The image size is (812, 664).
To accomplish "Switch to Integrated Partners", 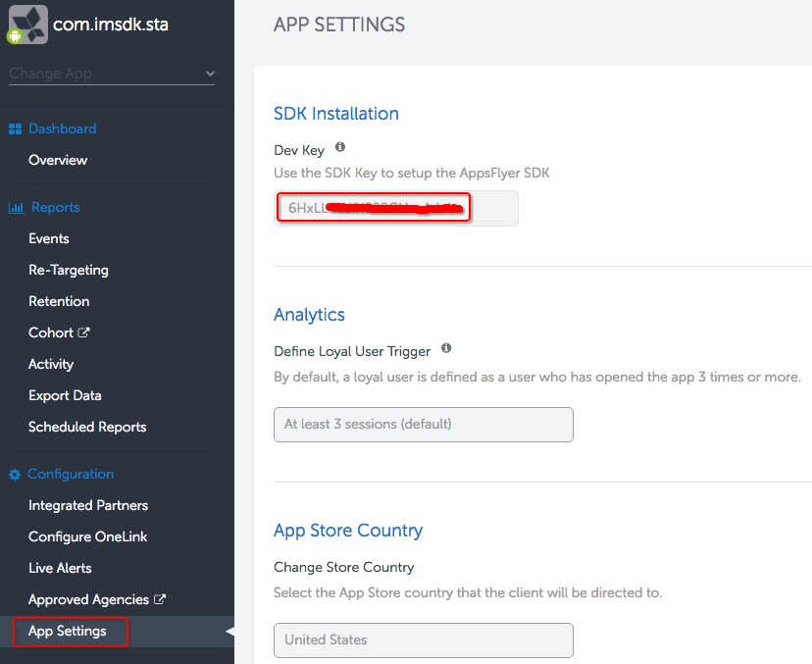I will 87,505.
